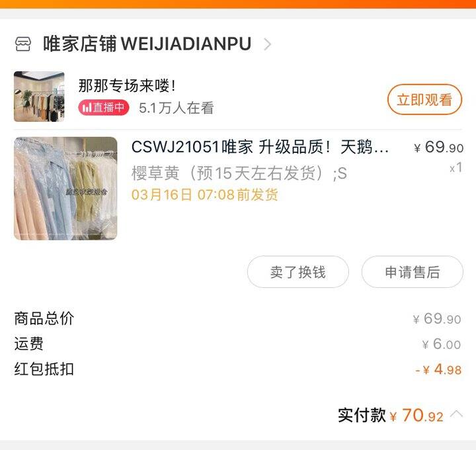Tap the red 直播中 live badge
The height and width of the screenshot is (450, 476).
(104, 108)
